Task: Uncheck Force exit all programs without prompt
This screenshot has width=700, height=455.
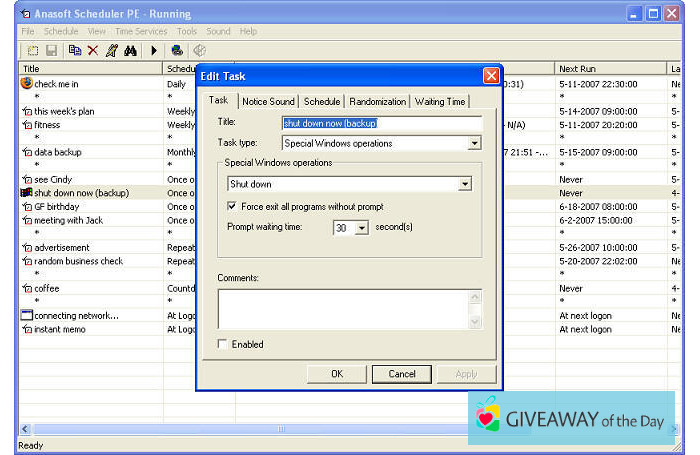Action: tap(232, 206)
